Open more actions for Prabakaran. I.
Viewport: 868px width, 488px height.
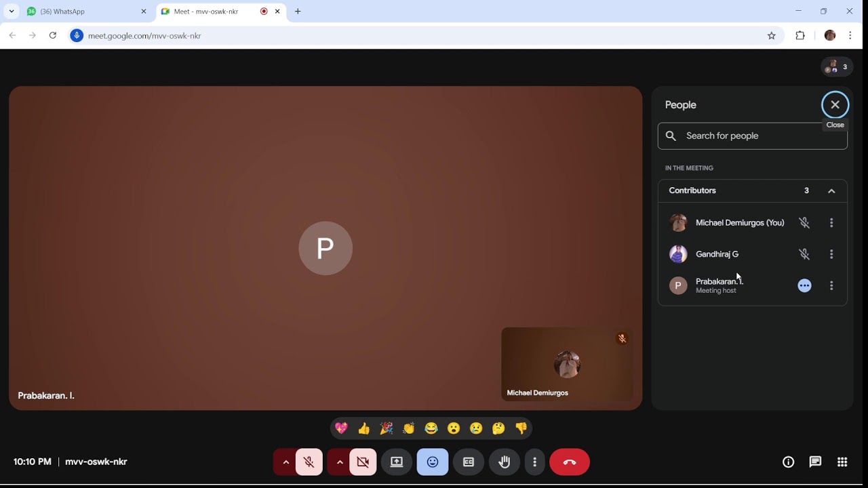[831, 286]
